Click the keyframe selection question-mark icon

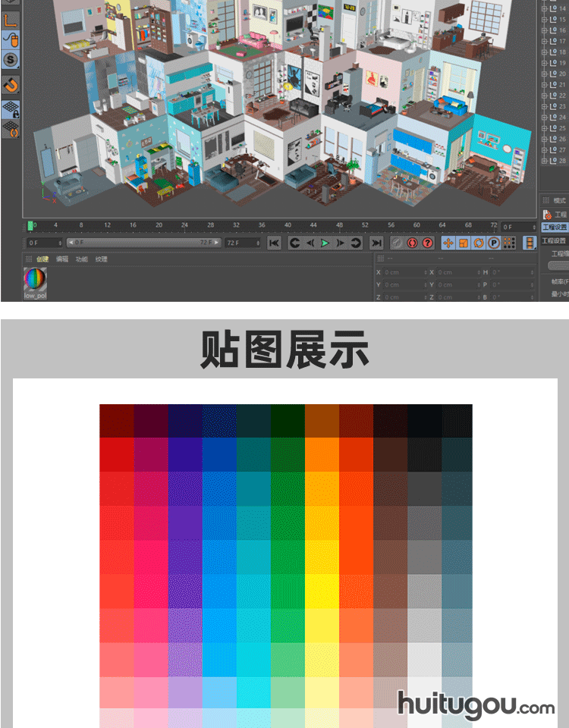[428, 243]
